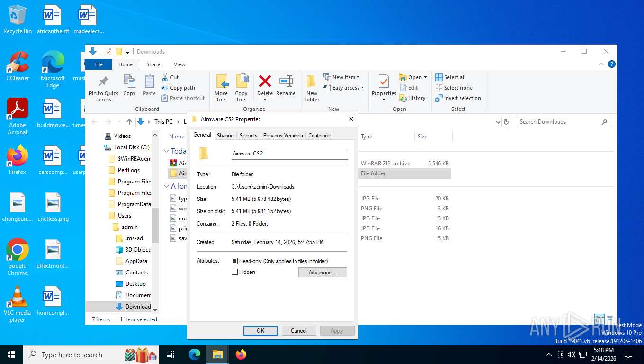Open the Copy to dropdown
The image size is (644, 364).
241,88
